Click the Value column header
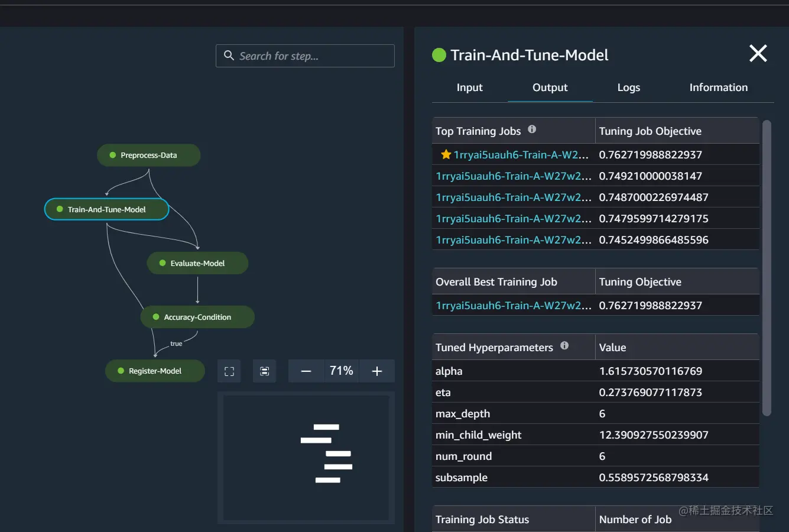 (x=612, y=348)
